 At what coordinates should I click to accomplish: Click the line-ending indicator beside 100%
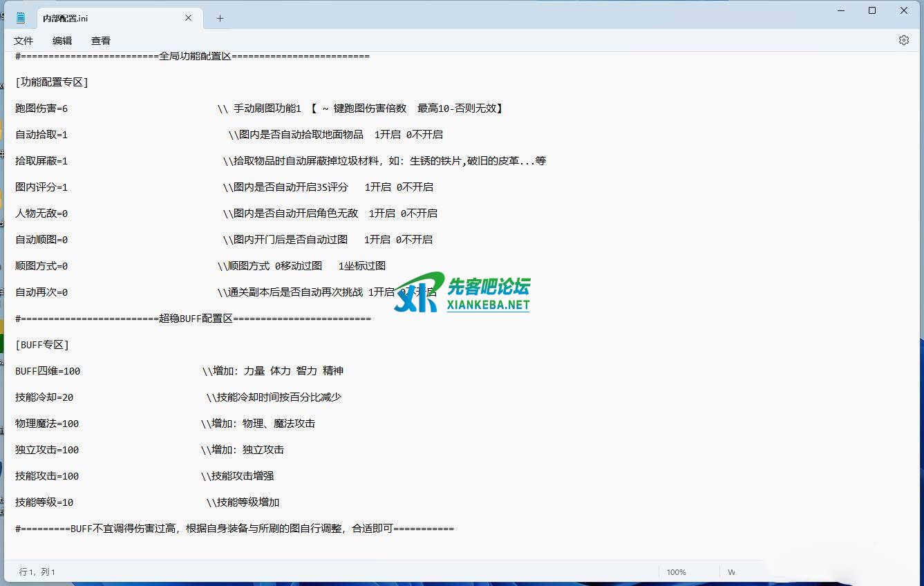point(731,572)
